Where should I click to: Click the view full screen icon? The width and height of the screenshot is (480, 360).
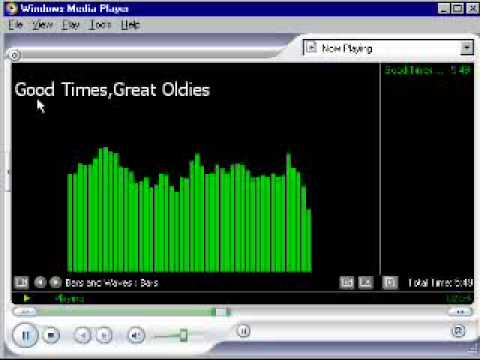click(x=390, y=283)
